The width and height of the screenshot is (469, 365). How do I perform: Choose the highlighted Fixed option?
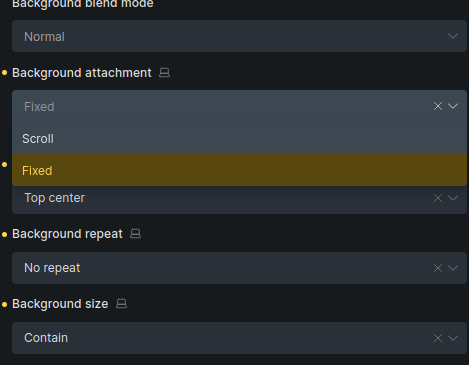239,170
